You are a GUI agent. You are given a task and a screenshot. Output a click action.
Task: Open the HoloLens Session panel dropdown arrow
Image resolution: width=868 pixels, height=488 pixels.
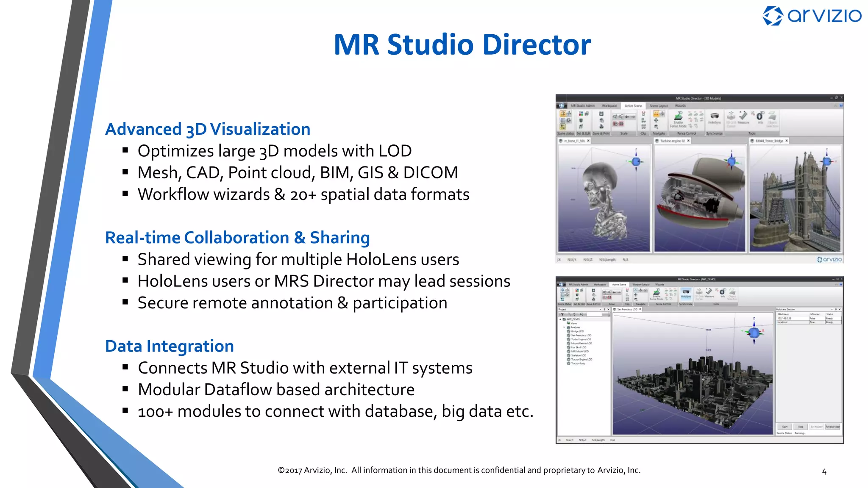(x=832, y=309)
